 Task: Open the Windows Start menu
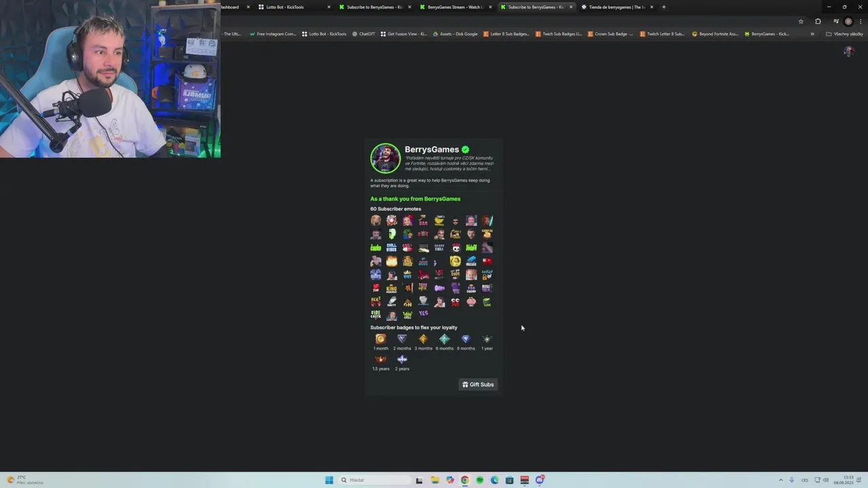329,480
